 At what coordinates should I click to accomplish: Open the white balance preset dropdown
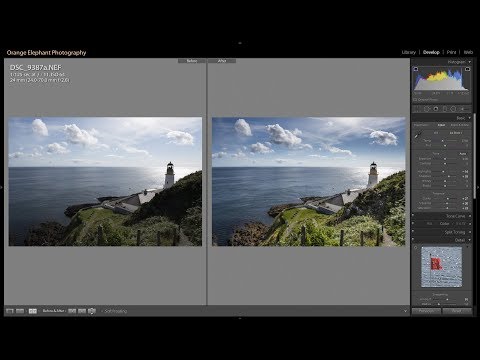coord(456,133)
